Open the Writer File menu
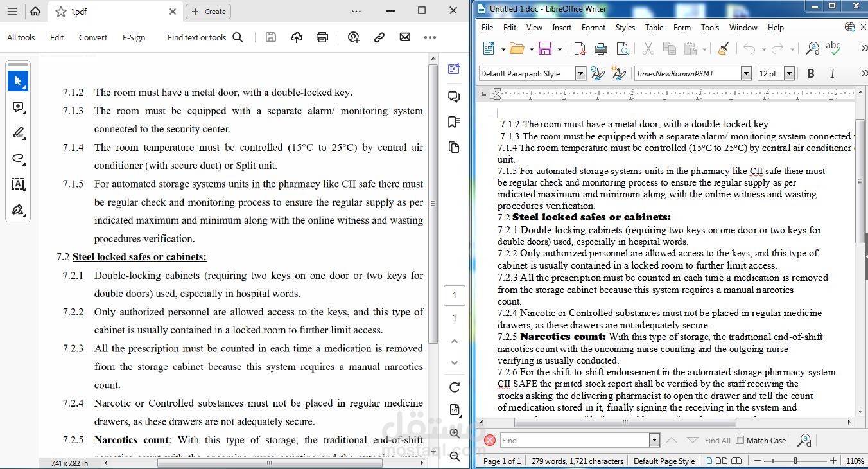This screenshot has height=469, width=868. pyautogui.click(x=487, y=28)
